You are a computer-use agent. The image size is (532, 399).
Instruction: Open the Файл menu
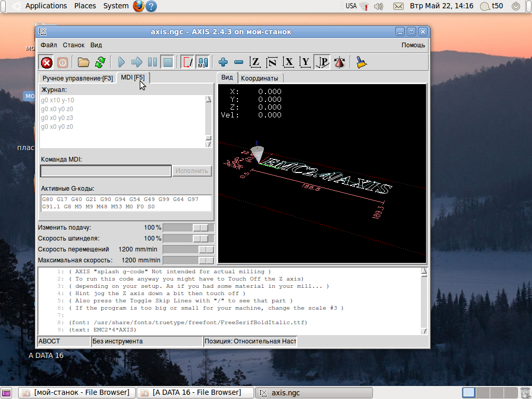point(49,45)
